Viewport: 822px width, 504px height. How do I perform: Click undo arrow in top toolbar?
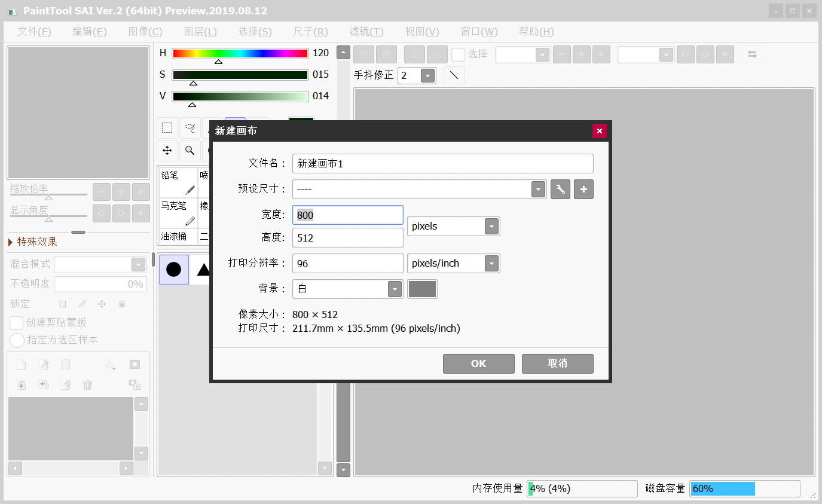[x=363, y=54]
